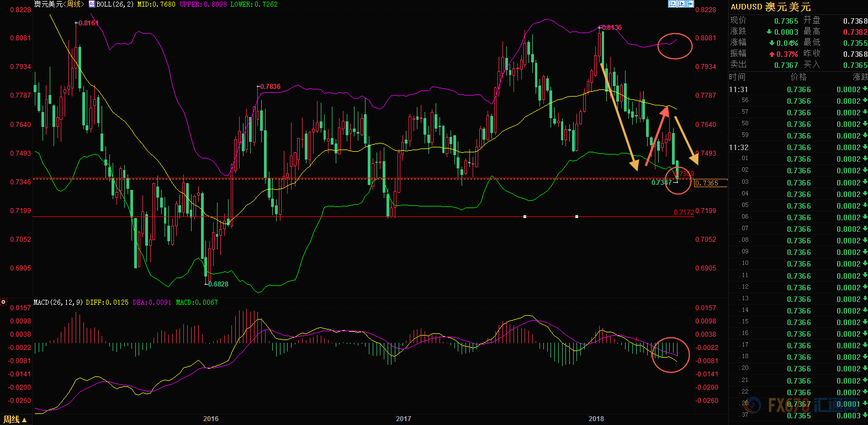
Task: Click the 澳元美元<周线> chart title
Action: click(x=59, y=4)
